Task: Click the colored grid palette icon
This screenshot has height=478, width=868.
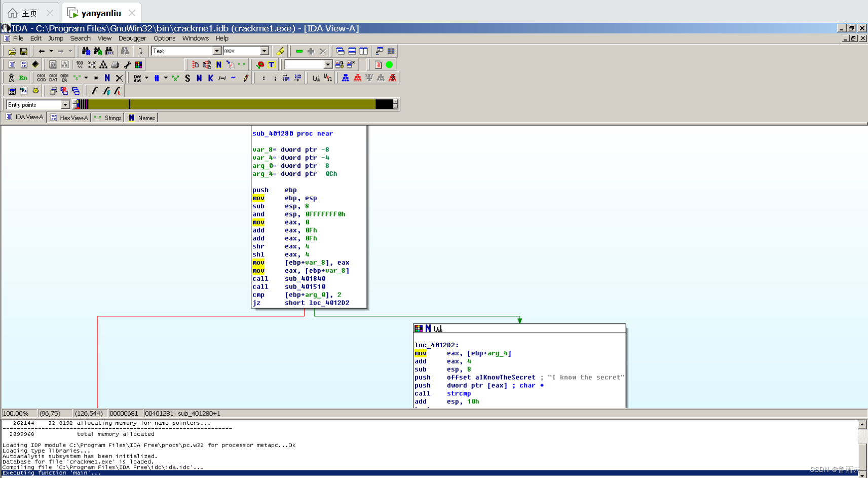Action: [138, 64]
